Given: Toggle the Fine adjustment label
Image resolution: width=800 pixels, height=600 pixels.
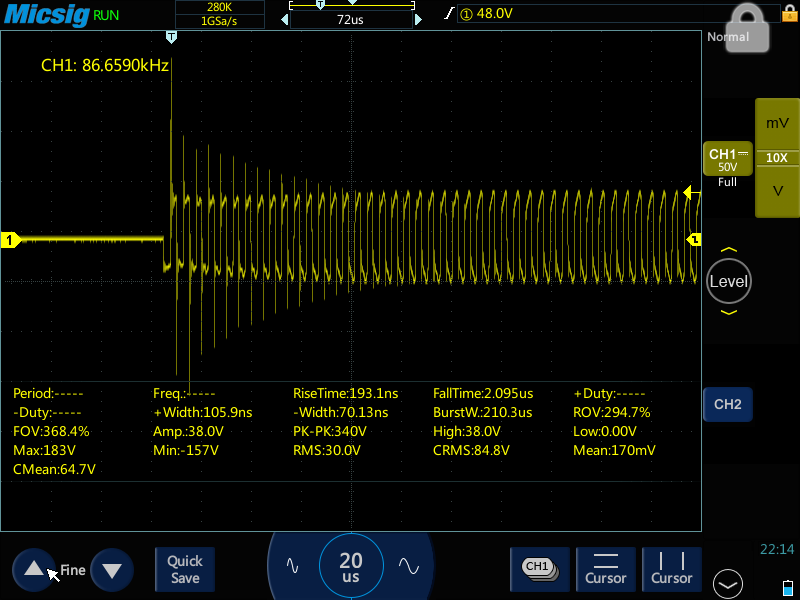Looking at the screenshot, I should pos(73,570).
